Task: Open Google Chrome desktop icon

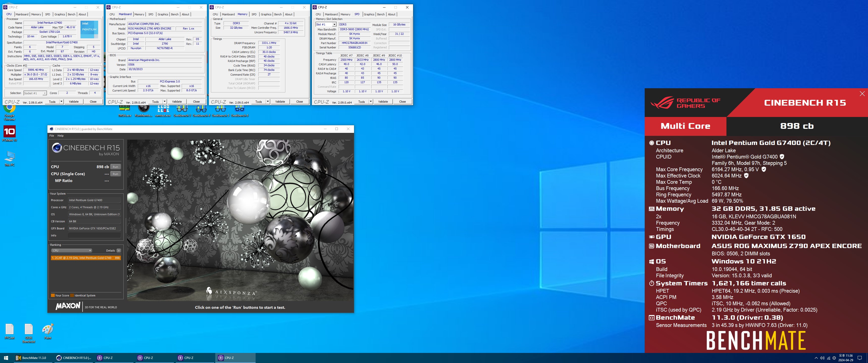Action: (9, 112)
